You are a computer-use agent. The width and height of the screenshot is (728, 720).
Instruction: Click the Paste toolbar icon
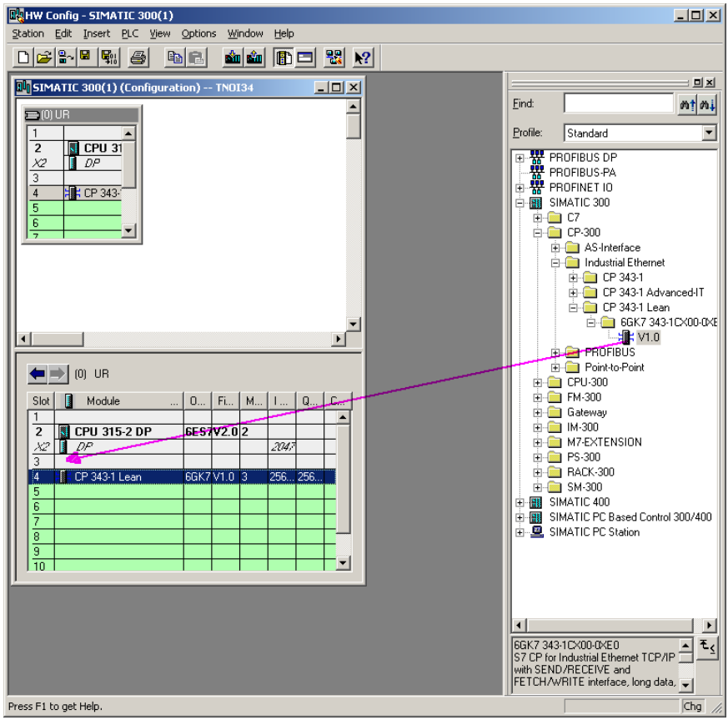tap(197, 58)
